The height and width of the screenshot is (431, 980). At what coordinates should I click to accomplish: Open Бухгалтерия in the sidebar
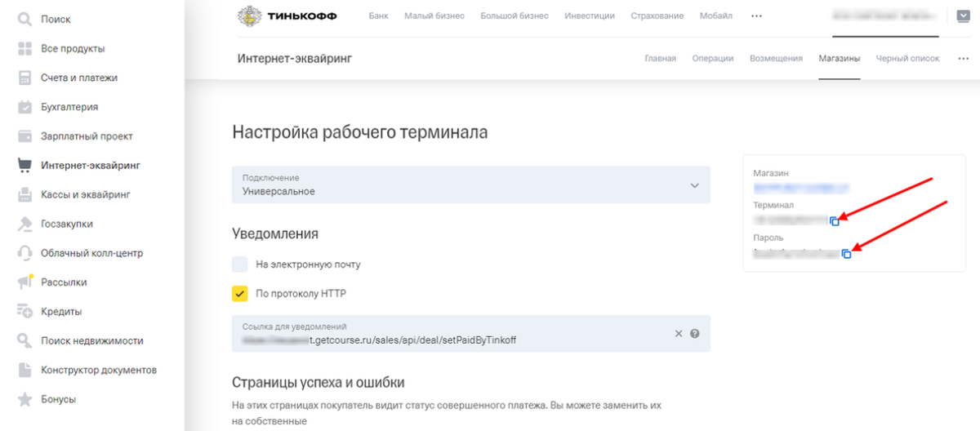(x=69, y=107)
